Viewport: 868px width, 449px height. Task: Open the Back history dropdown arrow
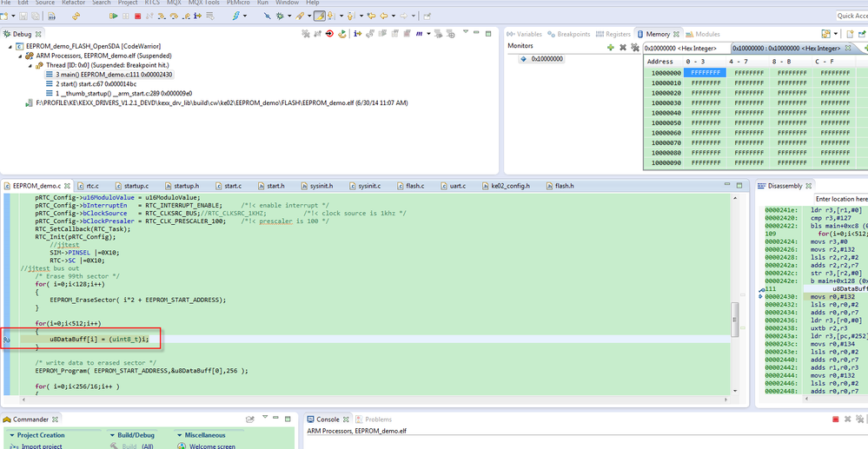(x=393, y=16)
